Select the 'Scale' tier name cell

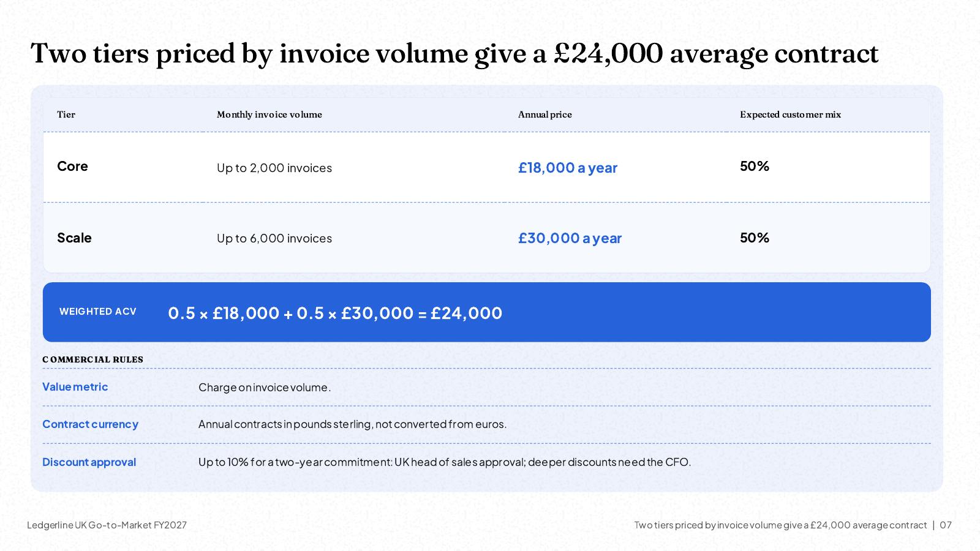click(x=74, y=238)
